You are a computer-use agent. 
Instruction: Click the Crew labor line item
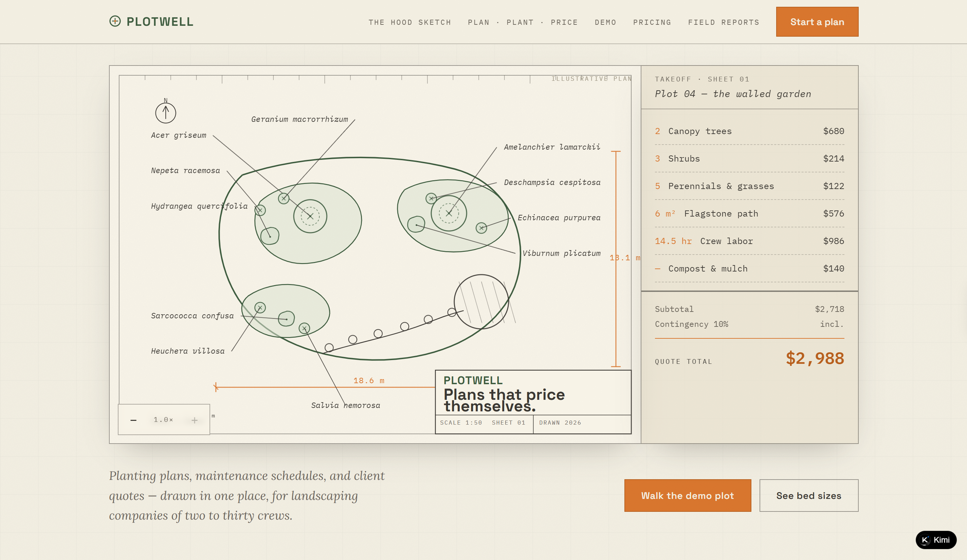[749, 241]
